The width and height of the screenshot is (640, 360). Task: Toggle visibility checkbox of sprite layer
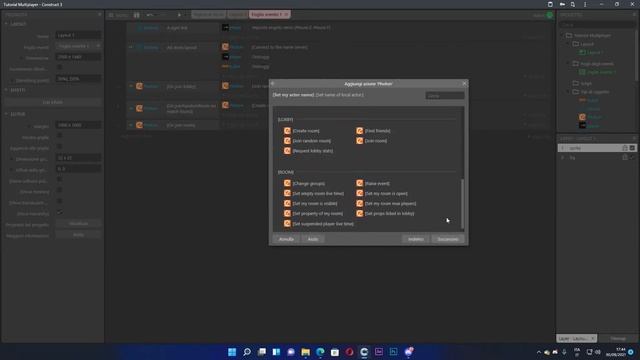(x=632, y=148)
